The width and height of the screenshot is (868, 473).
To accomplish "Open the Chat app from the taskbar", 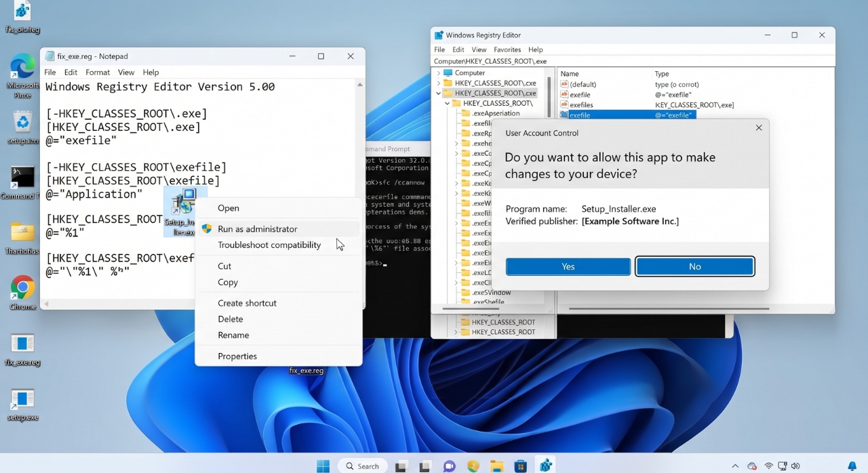I will (449, 466).
